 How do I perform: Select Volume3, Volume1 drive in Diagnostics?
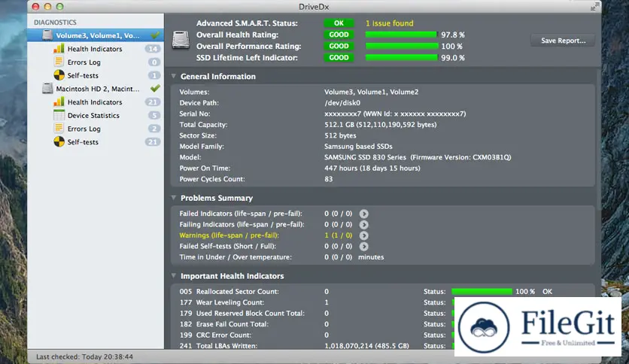point(96,35)
